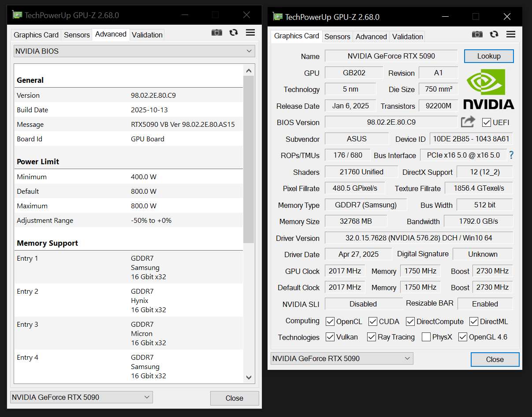The image size is (532, 417).
Task: Click Entry 3 Micron memory row
Action: click(129, 333)
